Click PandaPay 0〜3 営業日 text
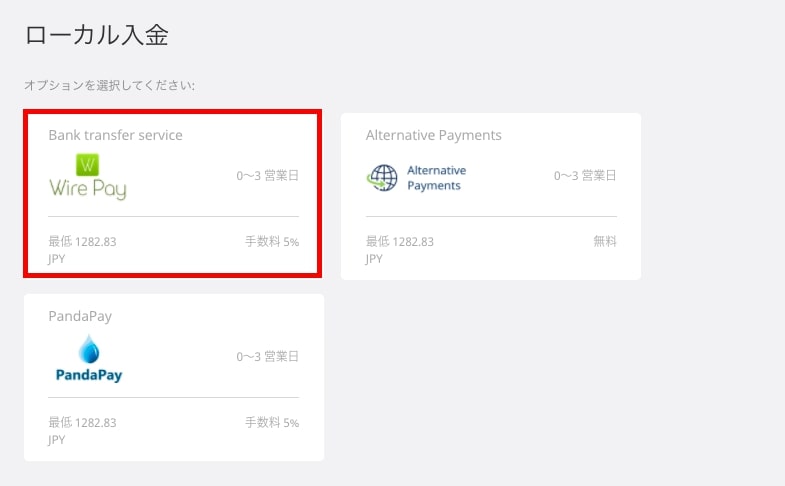 [267, 356]
